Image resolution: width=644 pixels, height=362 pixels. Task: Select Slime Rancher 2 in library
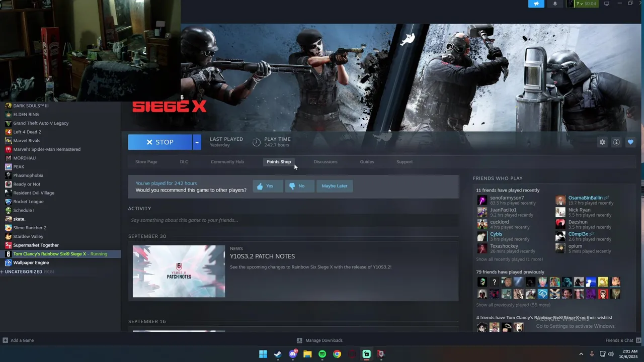(30, 228)
